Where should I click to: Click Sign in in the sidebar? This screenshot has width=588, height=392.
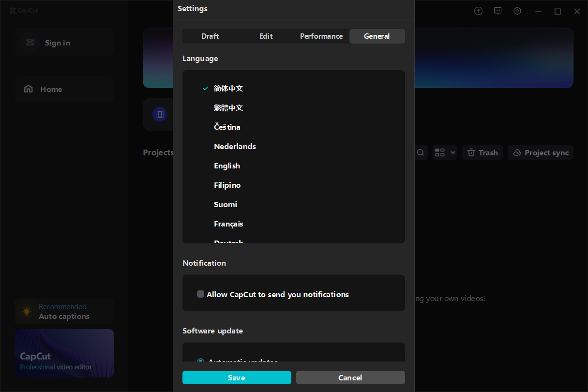point(64,43)
